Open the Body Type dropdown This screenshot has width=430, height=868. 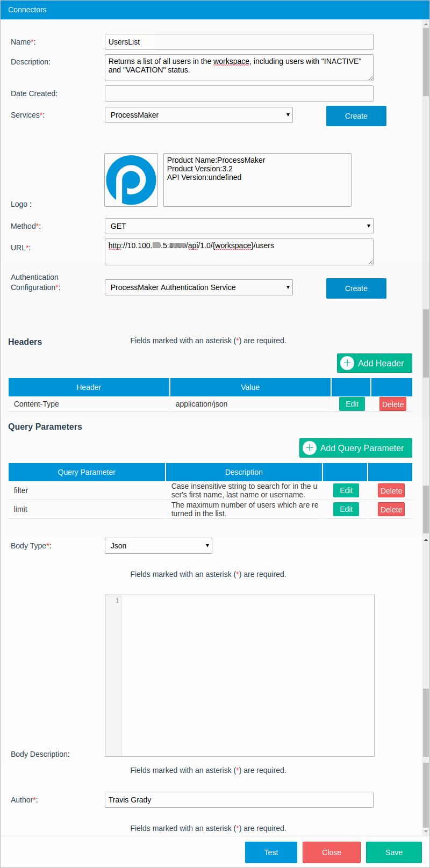click(158, 546)
